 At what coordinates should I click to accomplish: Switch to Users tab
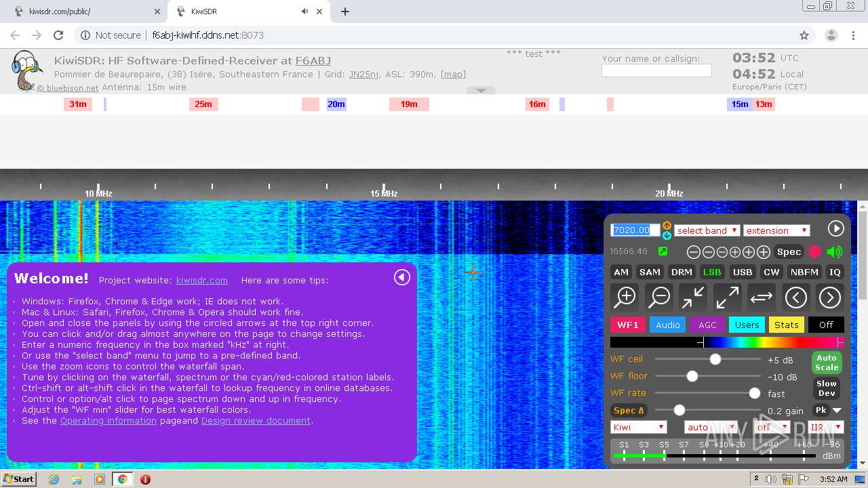tap(747, 325)
